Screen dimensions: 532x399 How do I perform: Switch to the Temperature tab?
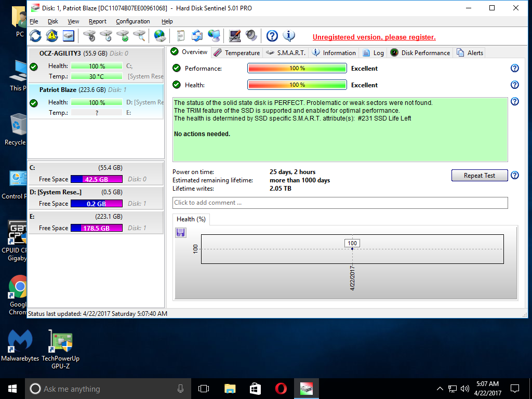coord(236,52)
